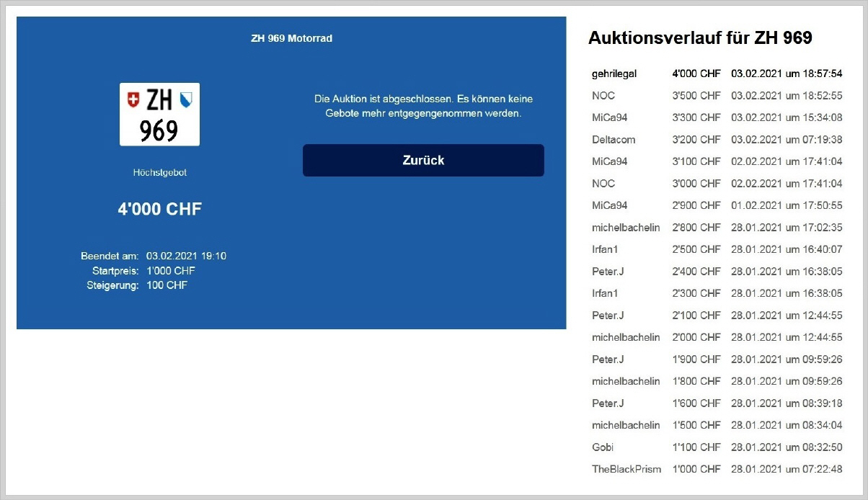Click the Irfan1 bid of 2'500 CHF

696,249
